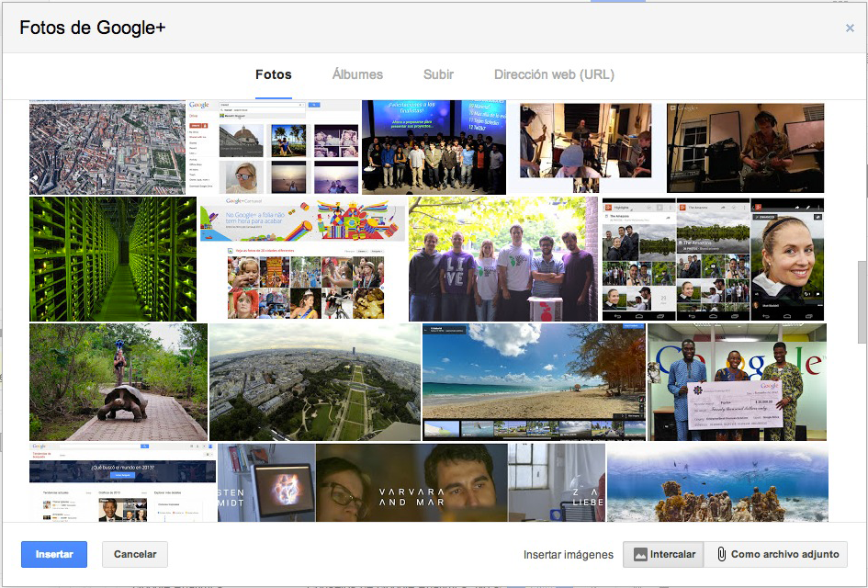
Task: Click the blue Insertar button
Action: point(54,554)
